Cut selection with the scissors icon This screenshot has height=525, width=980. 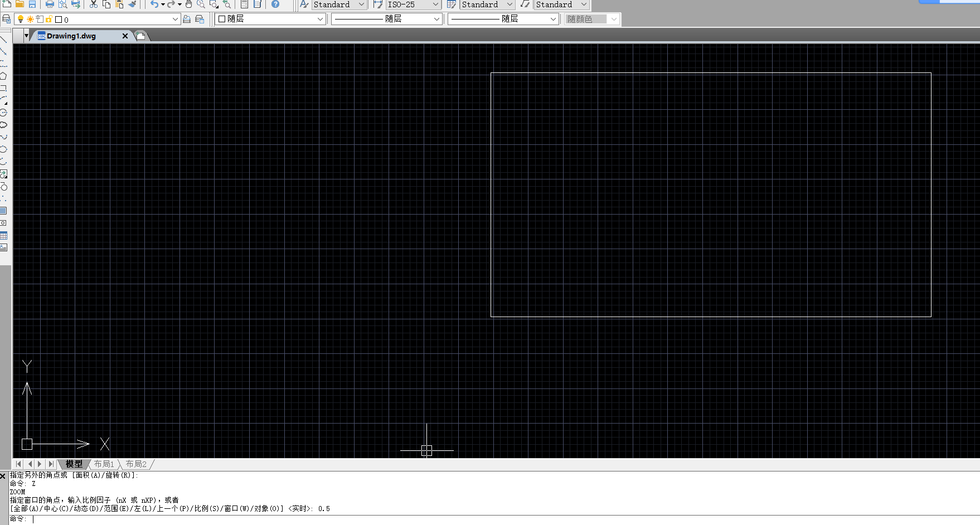click(x=94, y=4)
